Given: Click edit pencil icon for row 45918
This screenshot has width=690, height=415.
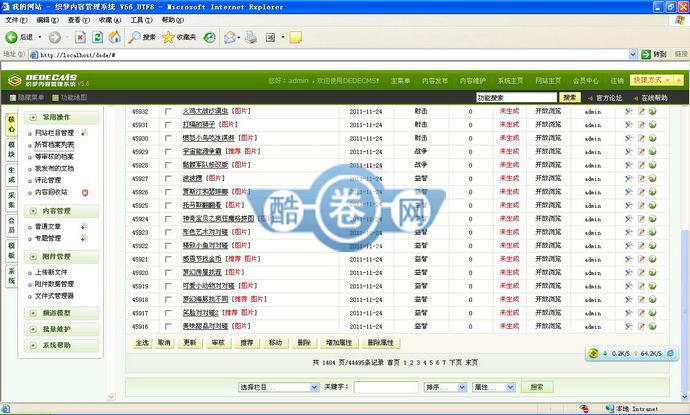Looking at the screenshot, I should 641,299.
